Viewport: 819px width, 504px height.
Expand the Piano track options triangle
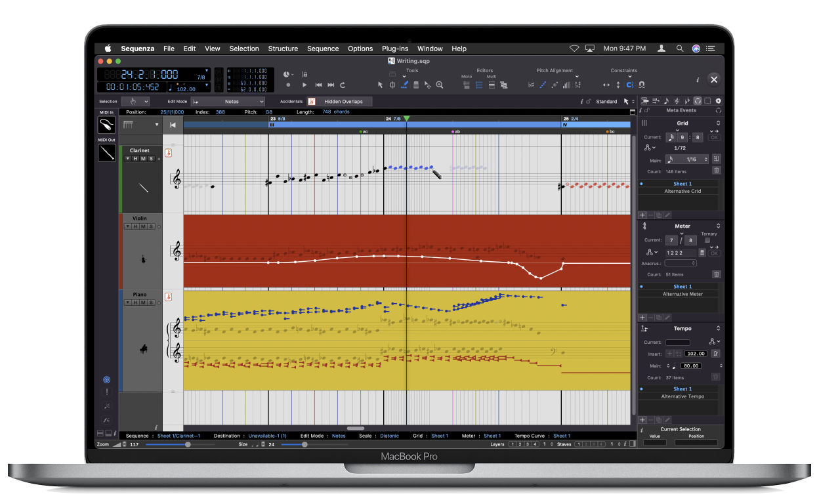pyautogui.click(x=127, y=303)
